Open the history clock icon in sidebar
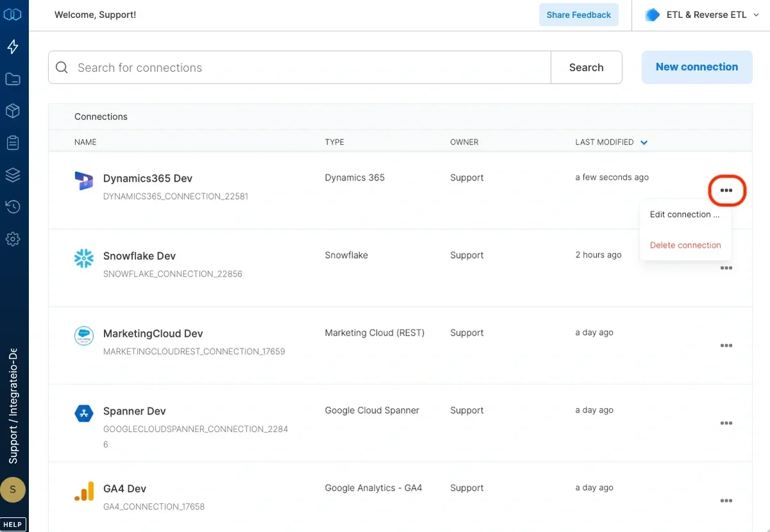 click(x=13, y=207)
